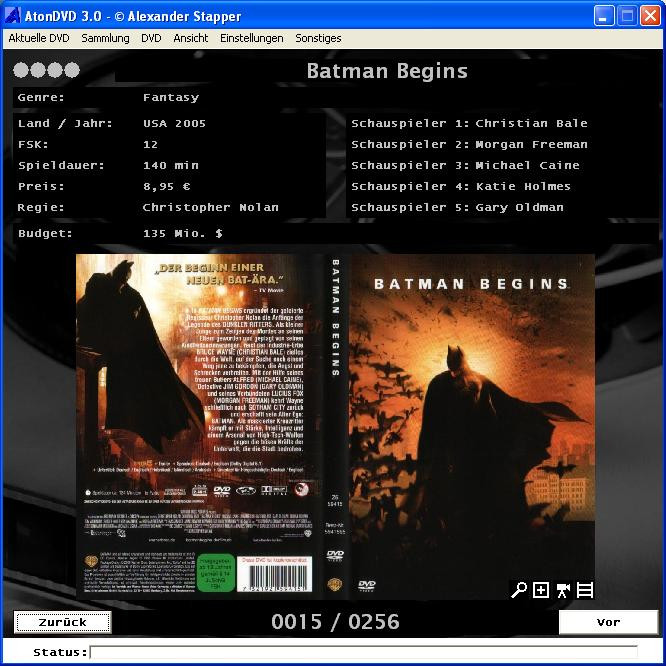Click the Budget: label
This screenshot has height=666, width=666.
coord(45,233)
